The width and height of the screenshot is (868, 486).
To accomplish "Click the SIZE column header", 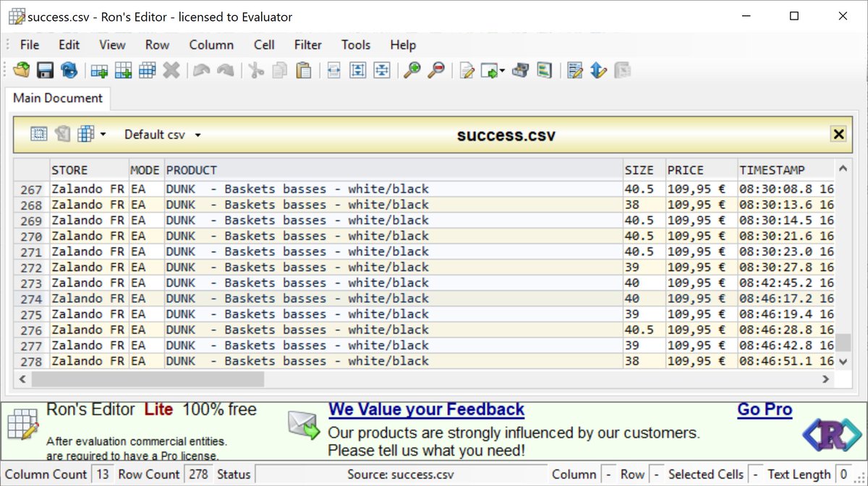I will (x=644, y=170).
